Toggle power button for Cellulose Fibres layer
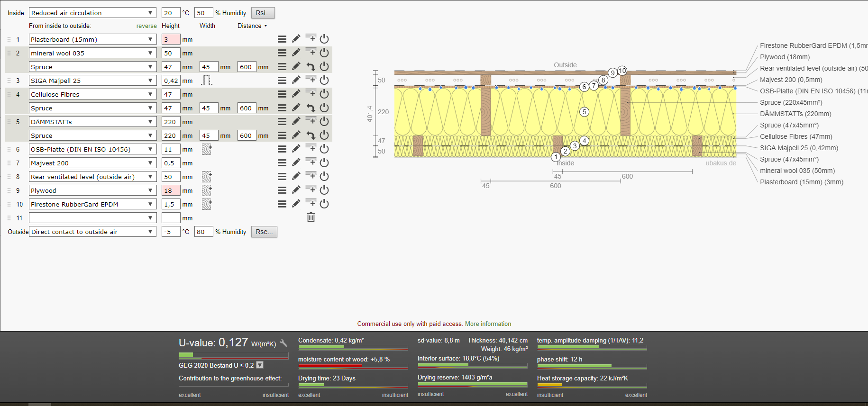 tap(324, 94)
